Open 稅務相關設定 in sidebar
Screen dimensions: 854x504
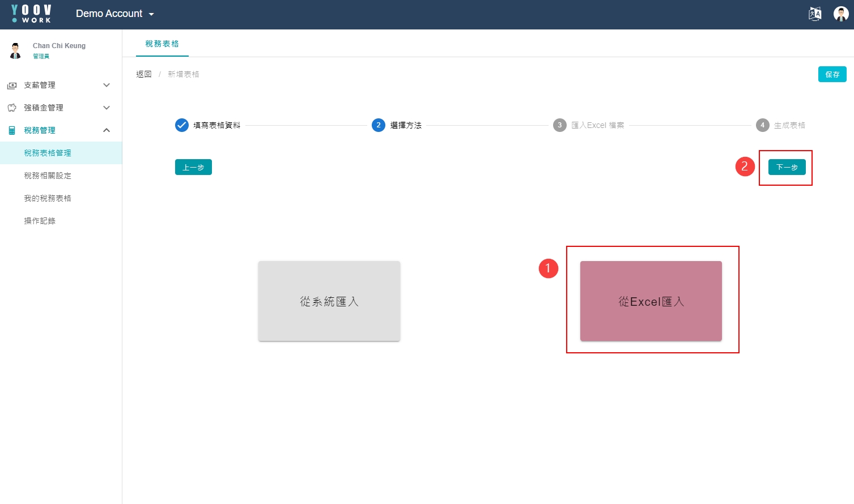48,176
